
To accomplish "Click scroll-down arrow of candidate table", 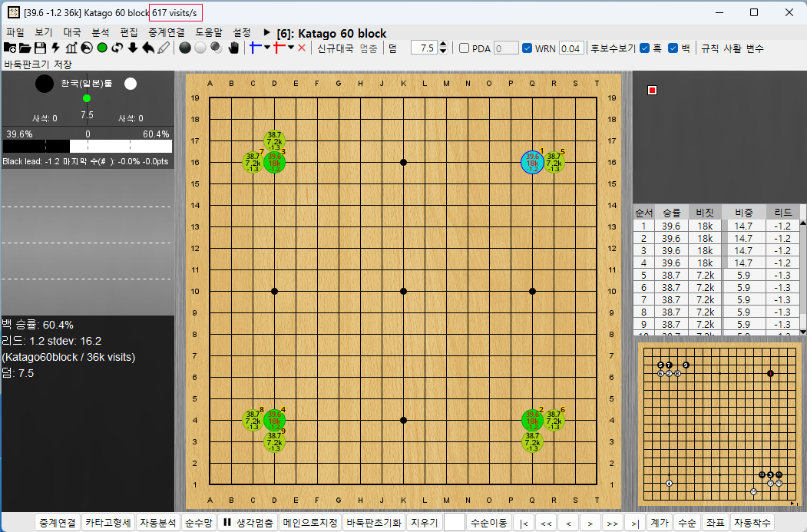I will (x=803, y=332).
